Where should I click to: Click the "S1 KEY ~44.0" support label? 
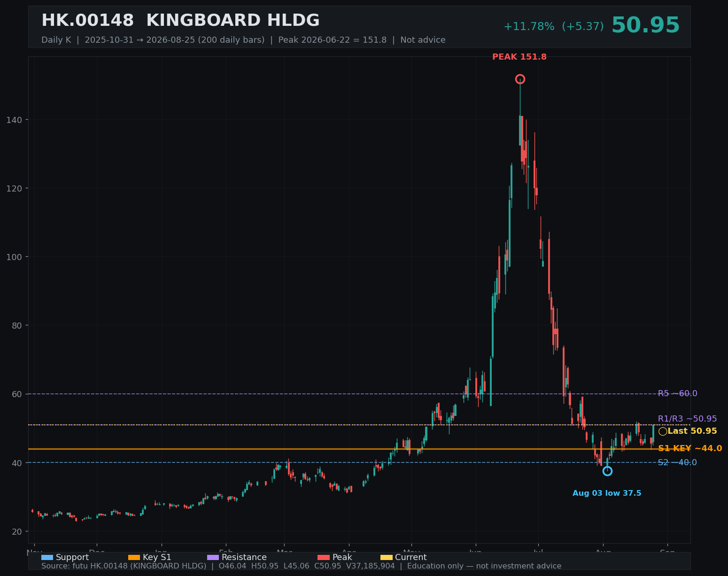[690, 449]
